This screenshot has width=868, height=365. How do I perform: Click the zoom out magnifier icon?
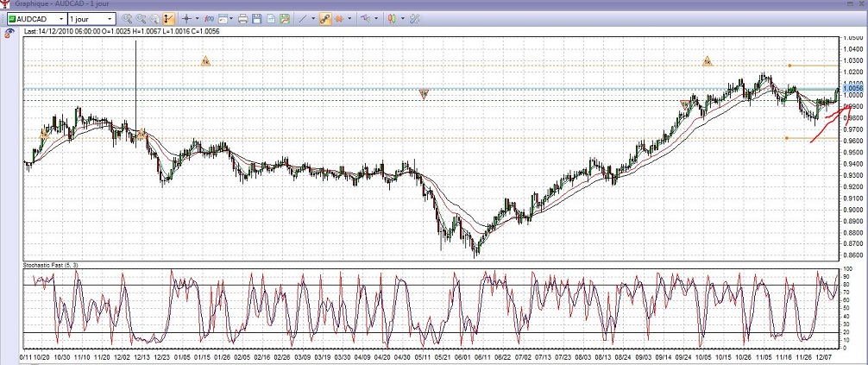[141, 18]
